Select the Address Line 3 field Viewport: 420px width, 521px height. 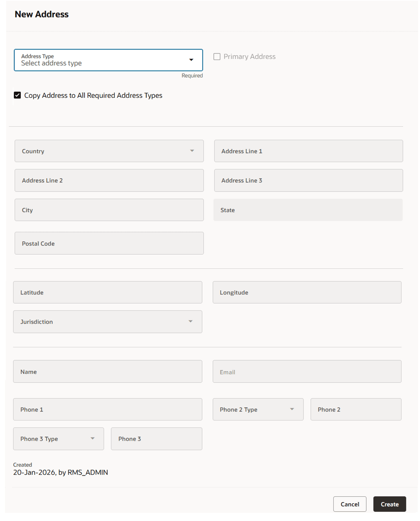[x=308, y=180]
